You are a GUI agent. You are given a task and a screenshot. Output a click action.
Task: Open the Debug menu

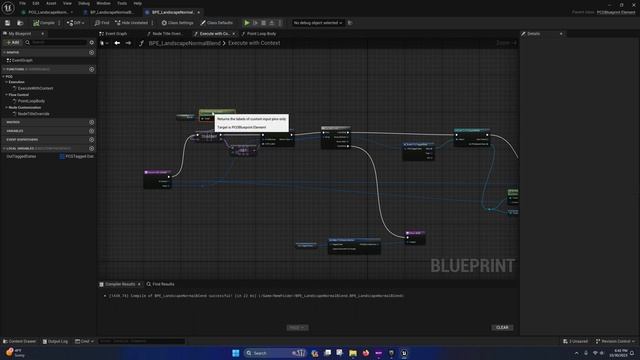84,3
